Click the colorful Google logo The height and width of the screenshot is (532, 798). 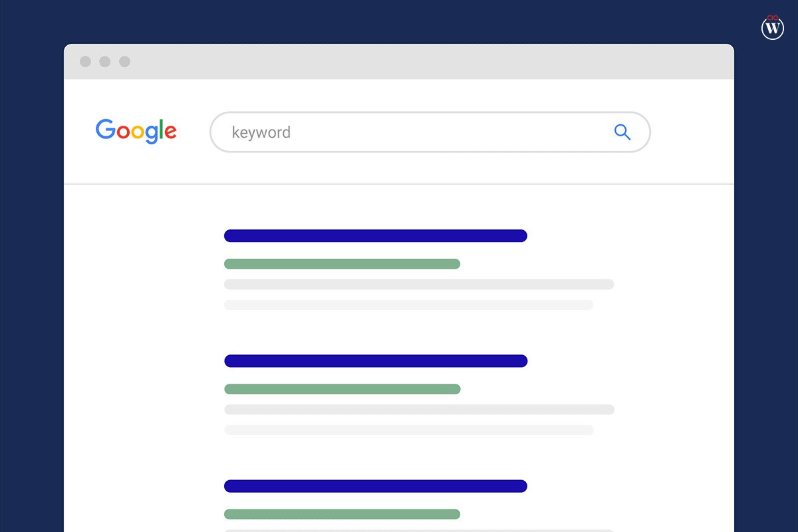[136, 131]
